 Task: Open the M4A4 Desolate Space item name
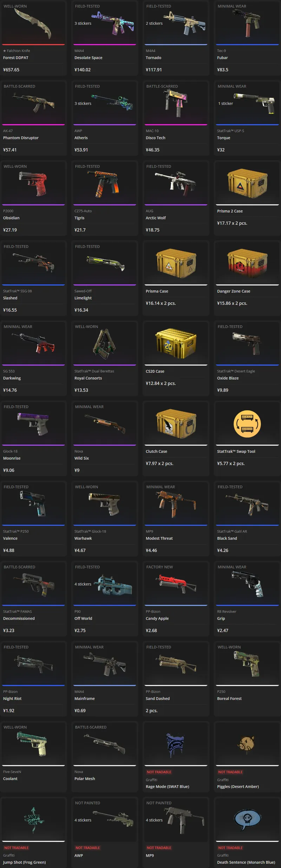pyautogui.click(x=88, y=58)
